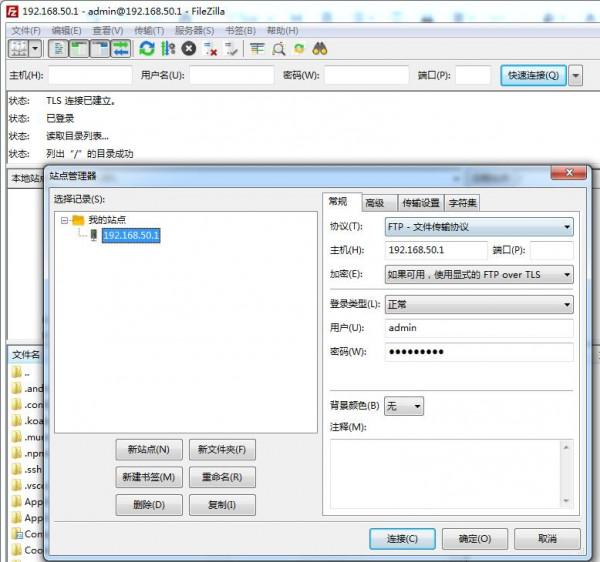This screenshot has height=562, width=600.
Task: Click the disconnect from server icon
Action: [210, 48]
